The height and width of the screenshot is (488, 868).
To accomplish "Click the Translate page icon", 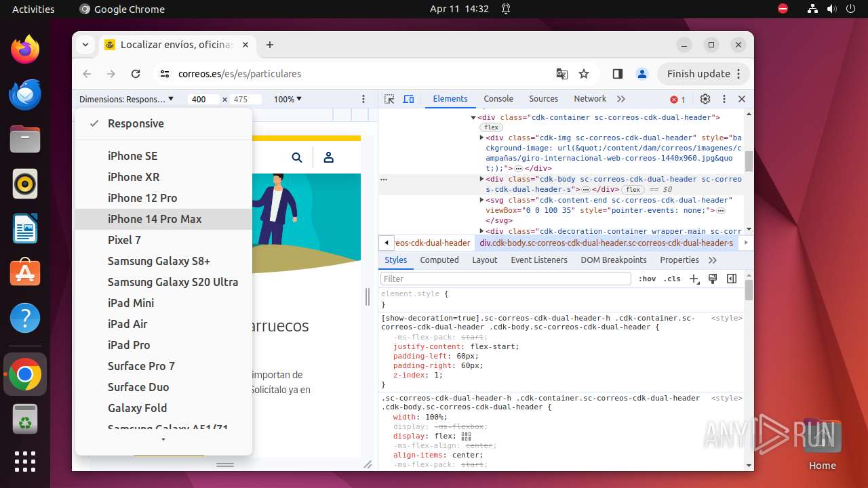I will coord(562,74).
